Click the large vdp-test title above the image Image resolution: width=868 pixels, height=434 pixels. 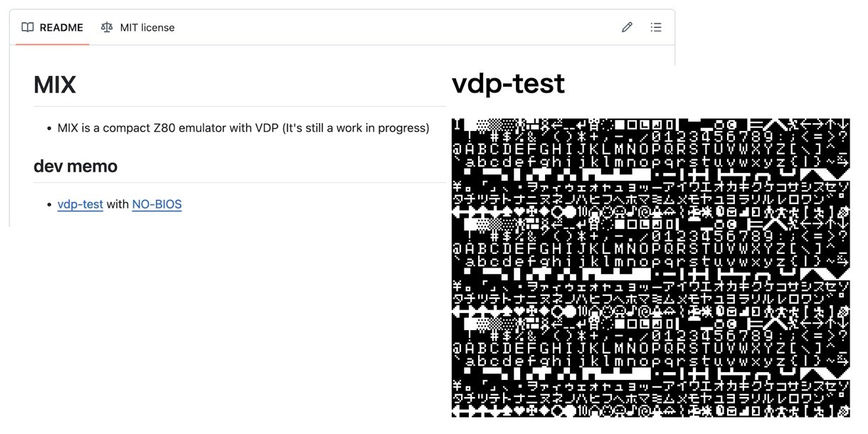508,84
